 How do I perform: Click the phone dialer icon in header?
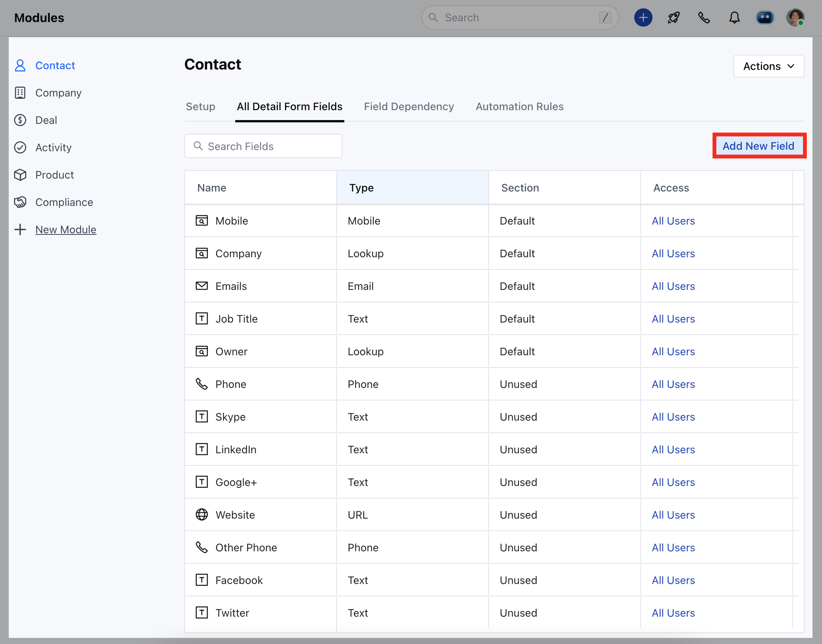click(x=704, y=18)
